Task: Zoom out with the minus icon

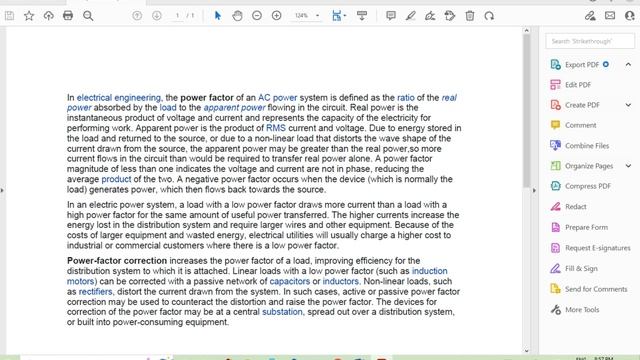Action: point(257,16)
